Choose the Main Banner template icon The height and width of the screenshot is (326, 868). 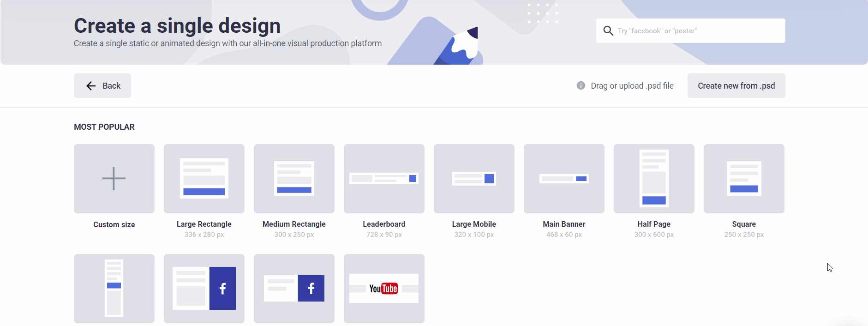point(564,179)
